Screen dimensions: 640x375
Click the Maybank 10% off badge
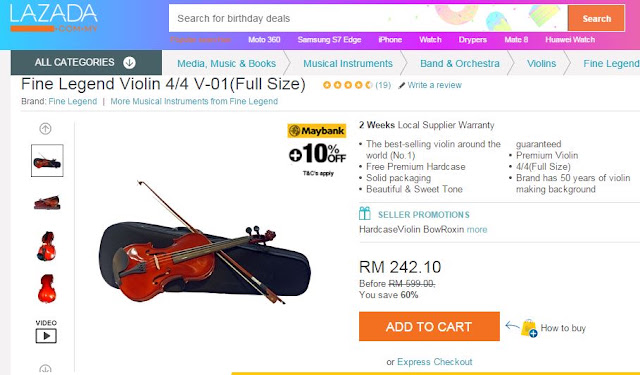pos(317,150)
